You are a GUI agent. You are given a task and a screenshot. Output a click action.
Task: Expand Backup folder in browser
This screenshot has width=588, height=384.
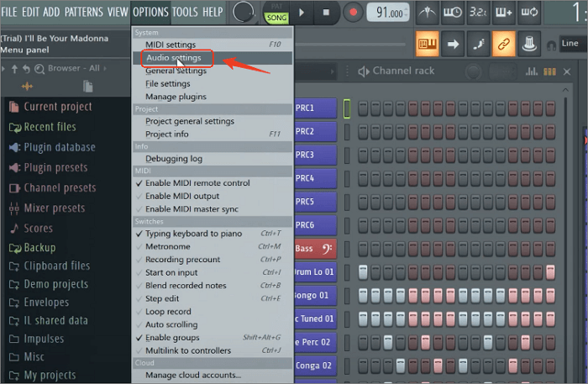32,248
